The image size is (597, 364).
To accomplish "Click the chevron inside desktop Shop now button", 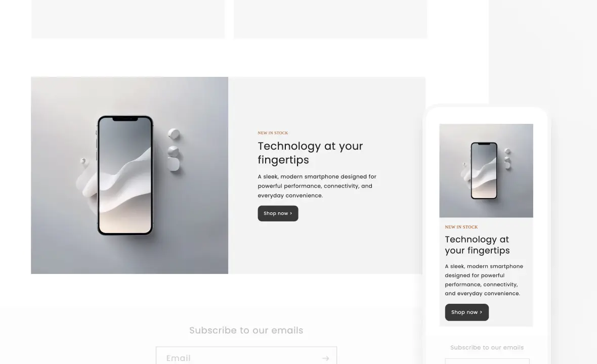I will pos(291,213).
